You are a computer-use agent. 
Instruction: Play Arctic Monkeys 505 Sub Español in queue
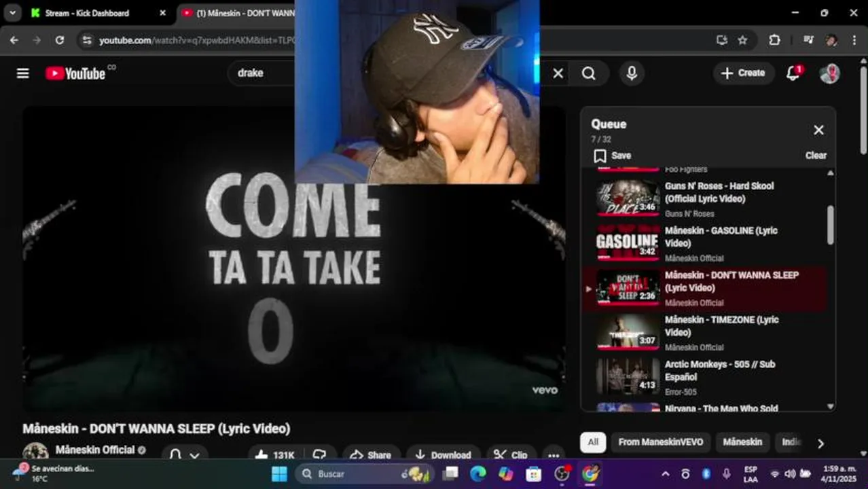click(x=704, y=378)
